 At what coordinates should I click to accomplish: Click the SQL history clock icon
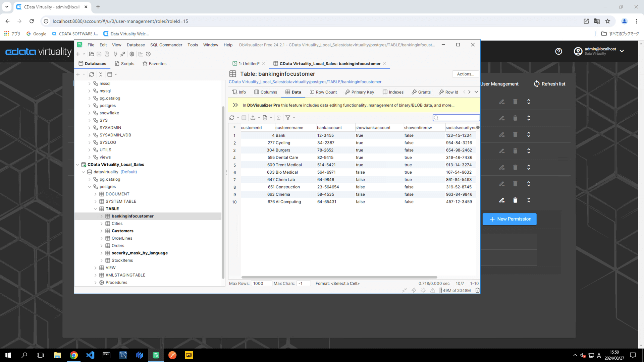click(148, 54)
